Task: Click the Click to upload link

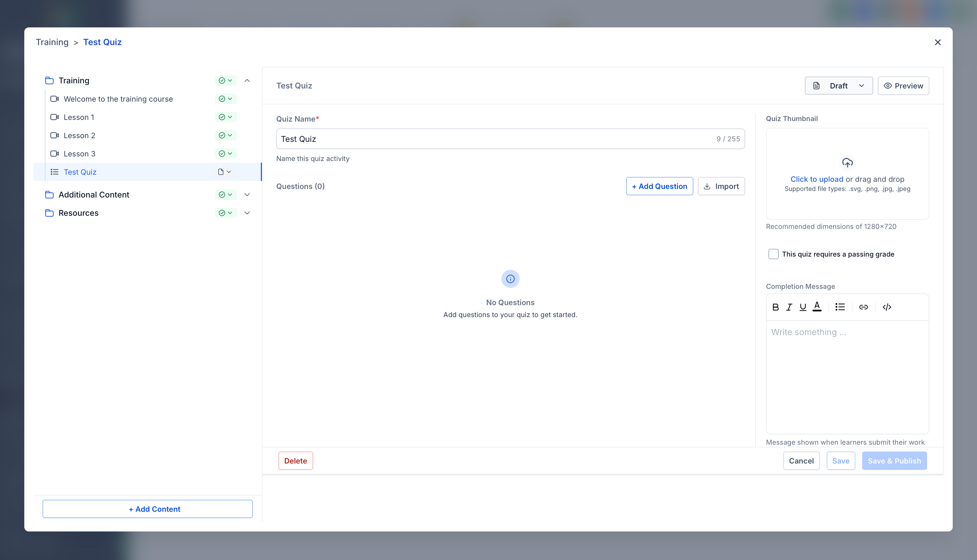Action: click(816, 179)
